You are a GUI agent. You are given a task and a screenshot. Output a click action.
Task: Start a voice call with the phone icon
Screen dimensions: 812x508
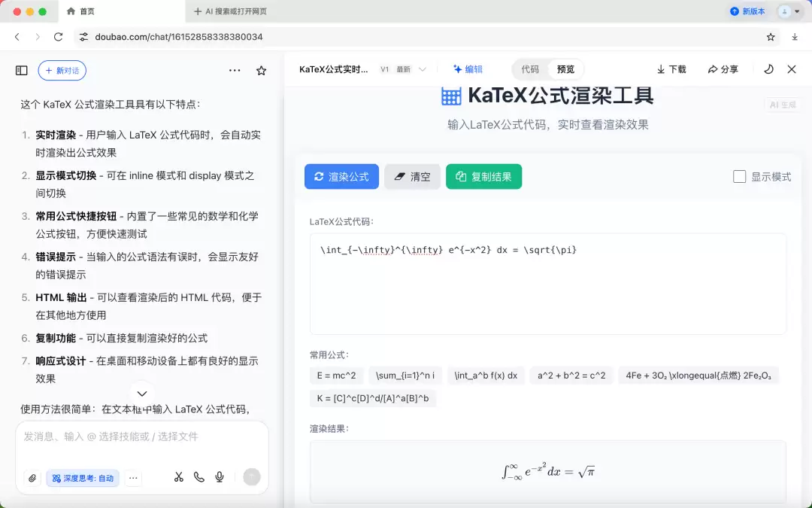[198, 477]
